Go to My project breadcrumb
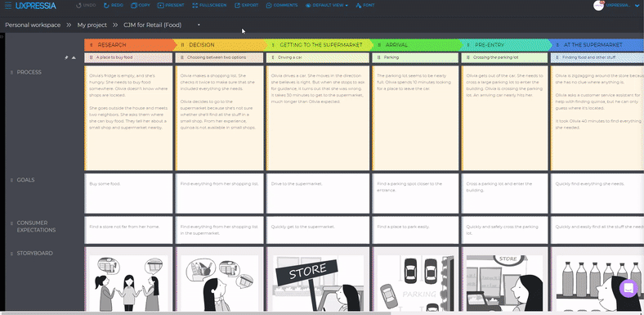This screenshot has width=644, height=315. [x=92, y=25]
